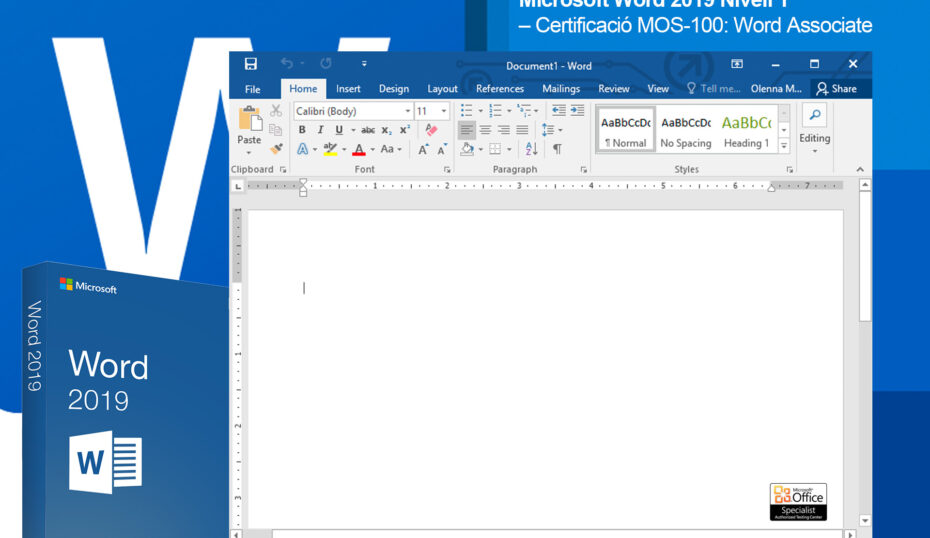Open the Layout tab
The height and width of the screenshot is (538, 930).
point(442,89)
